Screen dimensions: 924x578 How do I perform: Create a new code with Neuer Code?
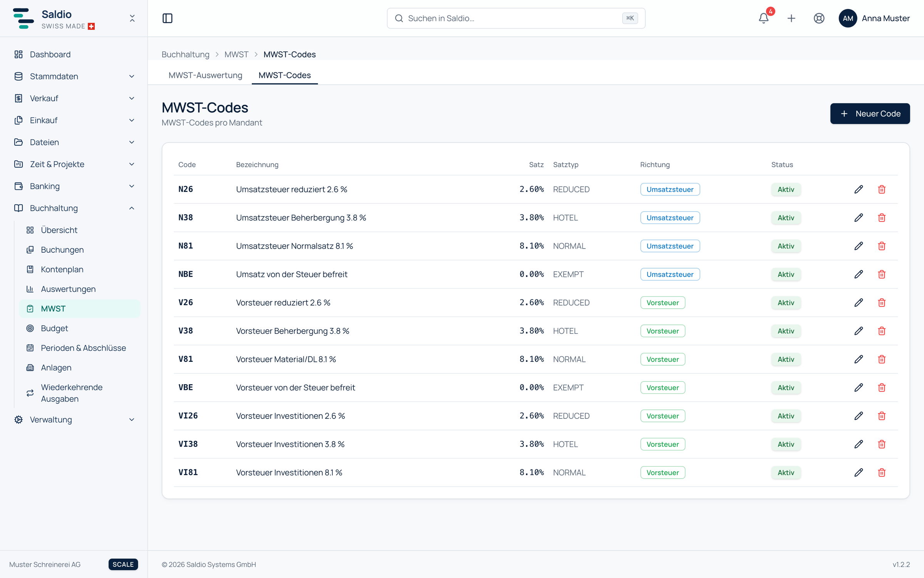[870, 114]
